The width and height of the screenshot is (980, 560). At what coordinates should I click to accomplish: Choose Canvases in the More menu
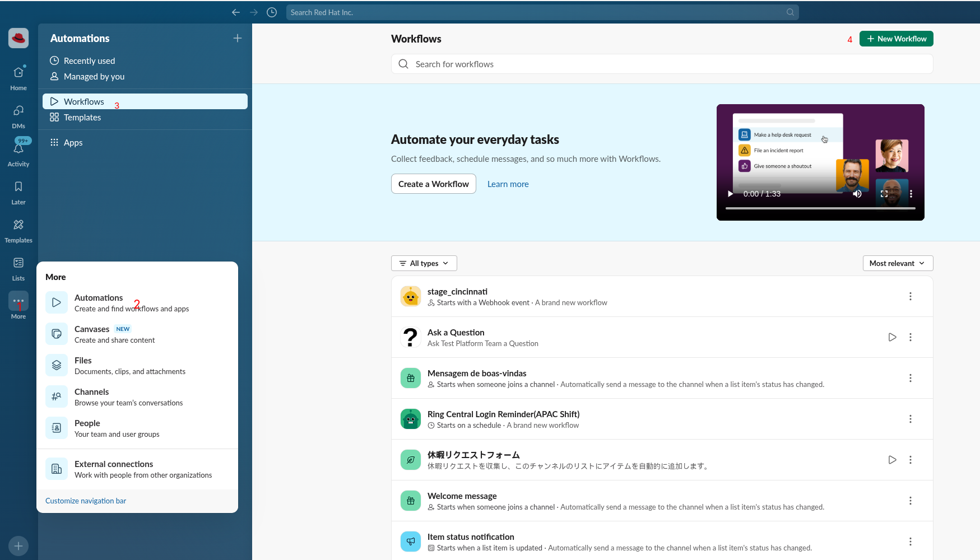137,334
